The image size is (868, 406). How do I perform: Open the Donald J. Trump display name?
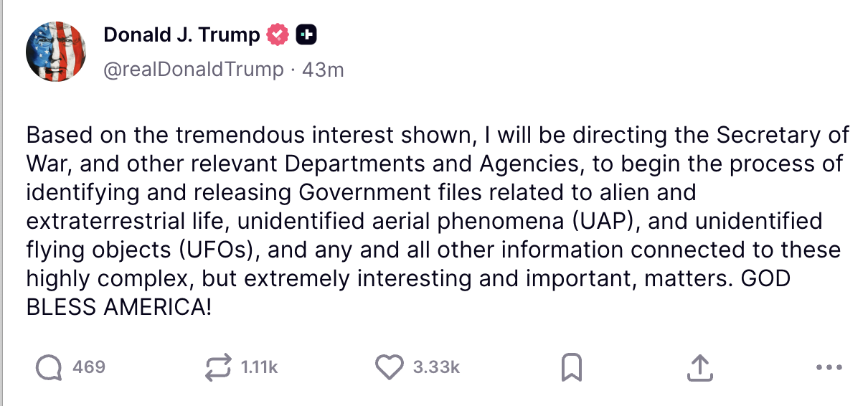point(181,34)
